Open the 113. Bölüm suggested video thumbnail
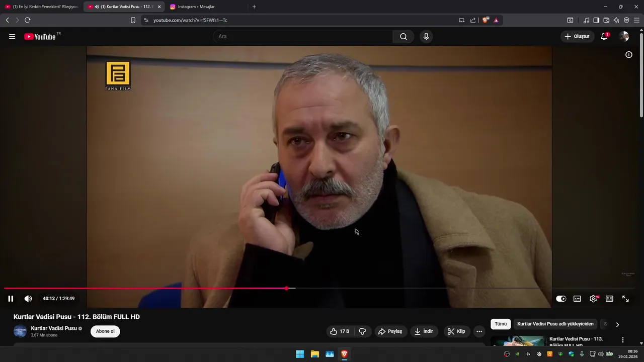Screen dimensions: 644x362 tap(518, 341)
